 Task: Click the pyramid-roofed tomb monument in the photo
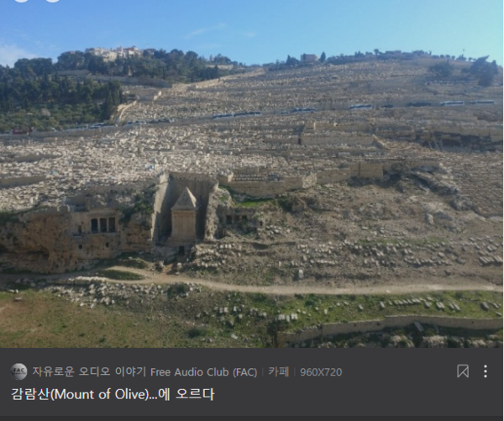(x=184, y=216)
